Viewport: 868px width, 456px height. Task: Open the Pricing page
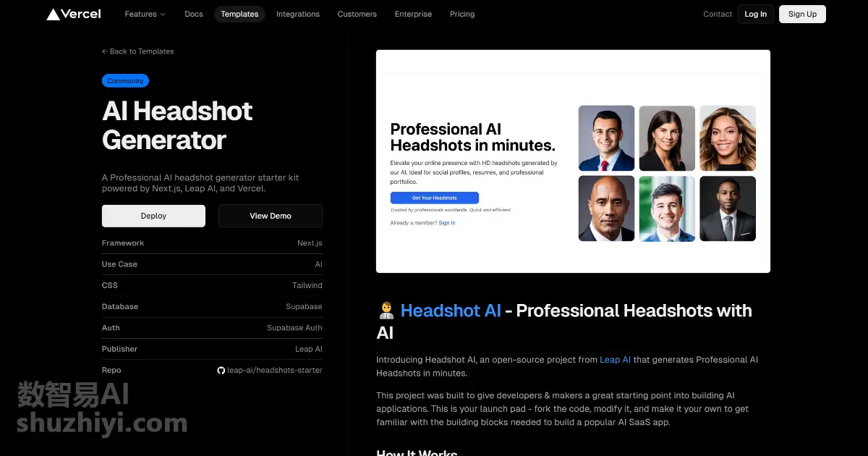(x=462, y=14)
